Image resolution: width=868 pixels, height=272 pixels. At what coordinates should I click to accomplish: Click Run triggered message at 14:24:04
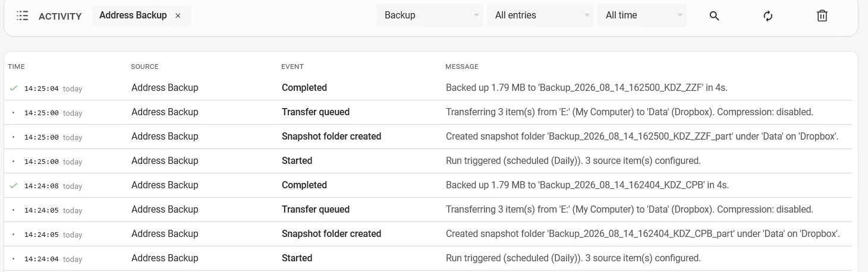573,258
